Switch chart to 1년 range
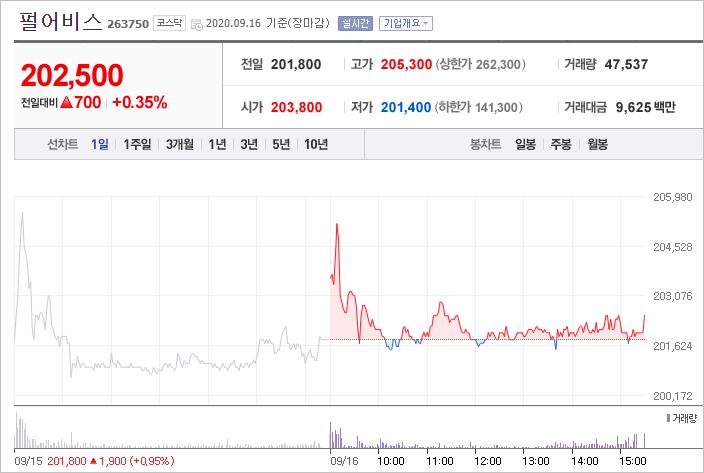 (x=217, y=144)
